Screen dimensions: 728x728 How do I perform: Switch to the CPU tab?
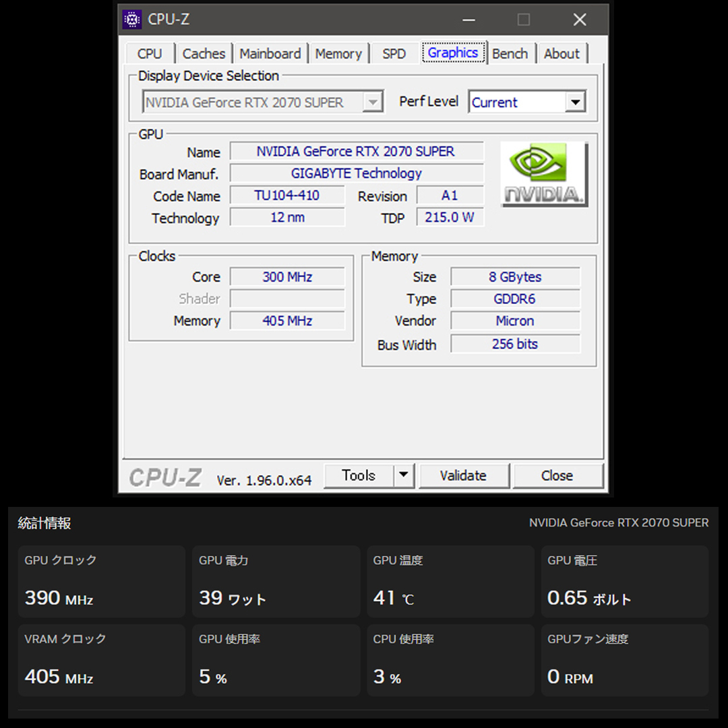tap(150, 54)
